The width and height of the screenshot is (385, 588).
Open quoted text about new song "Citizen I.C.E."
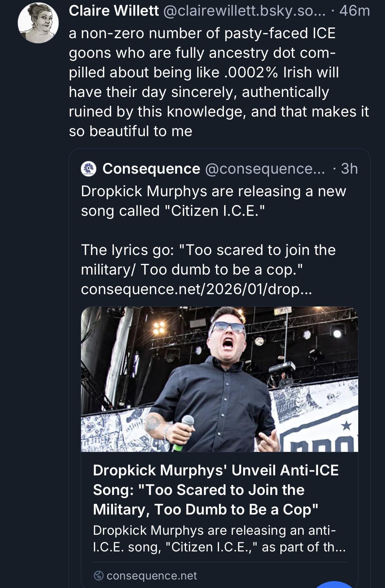pos(213,201)
